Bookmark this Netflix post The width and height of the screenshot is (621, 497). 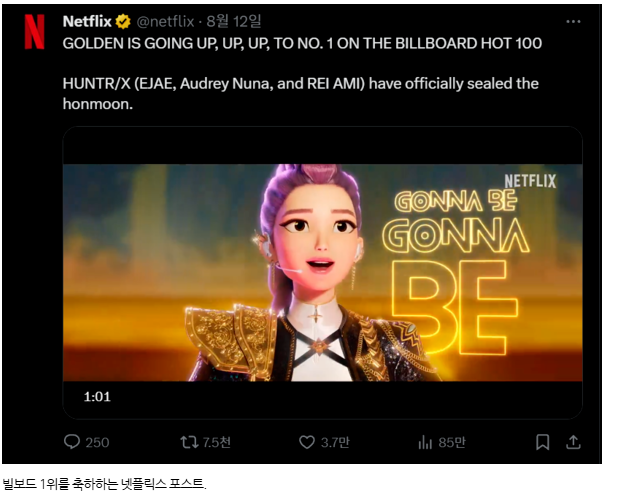(x=542, y=442)
